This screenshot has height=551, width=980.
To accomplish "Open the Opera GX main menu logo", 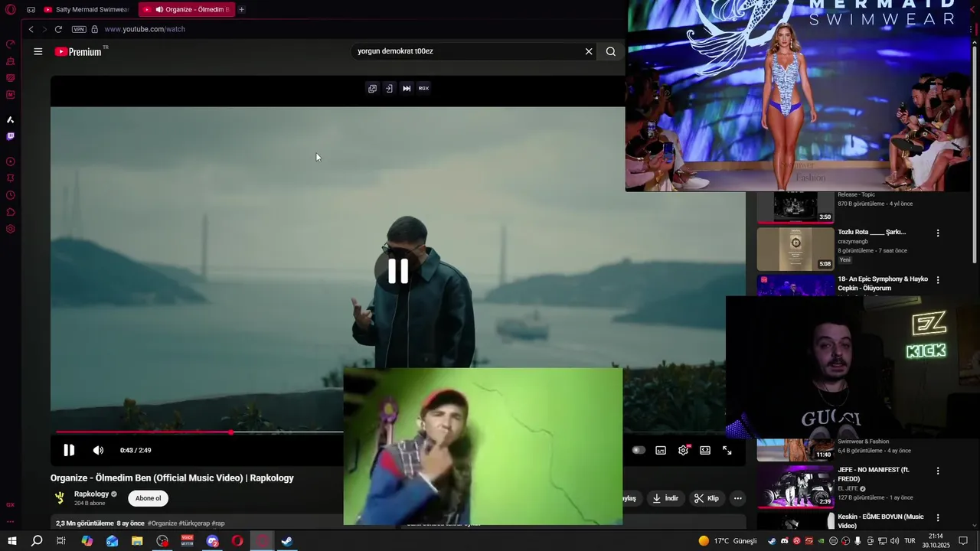I will pyautogui.click(x=11, y=10).
